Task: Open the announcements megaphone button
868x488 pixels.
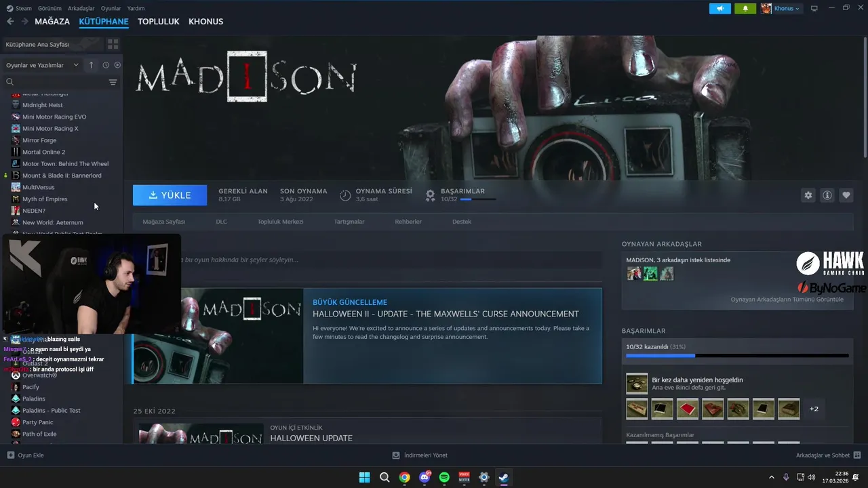Action: (x=720, y=8)
